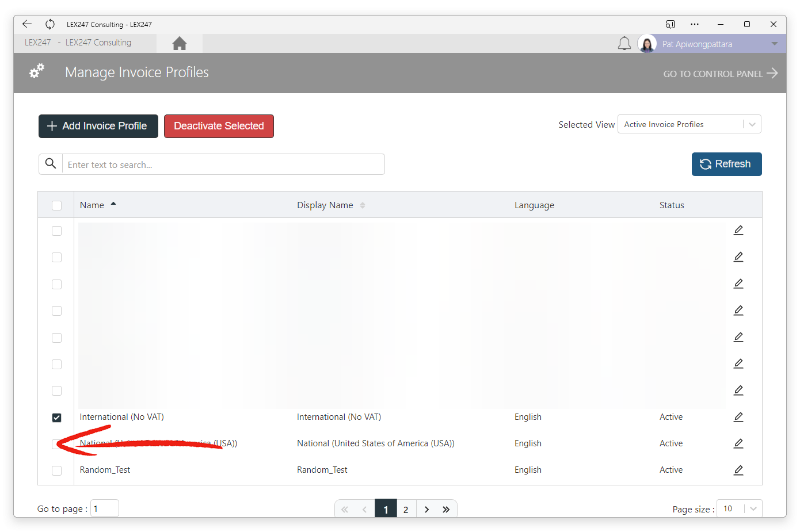Go to the next results page arrow

426,510
